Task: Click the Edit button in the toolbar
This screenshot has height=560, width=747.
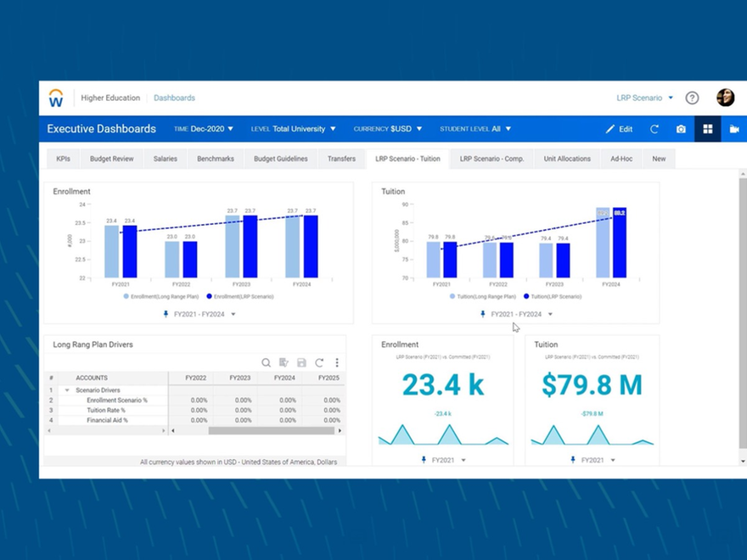Action: pyautogui.click(x=620, y=129)
